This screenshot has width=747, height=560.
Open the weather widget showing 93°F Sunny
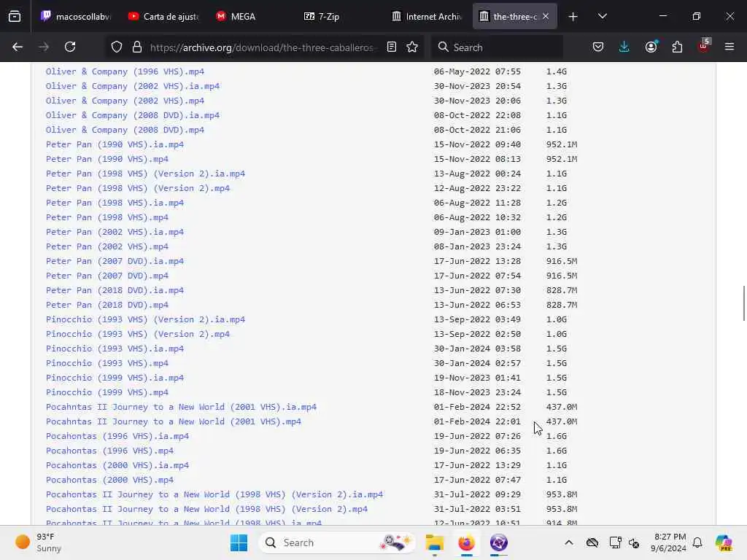click(x=39, y=542)
